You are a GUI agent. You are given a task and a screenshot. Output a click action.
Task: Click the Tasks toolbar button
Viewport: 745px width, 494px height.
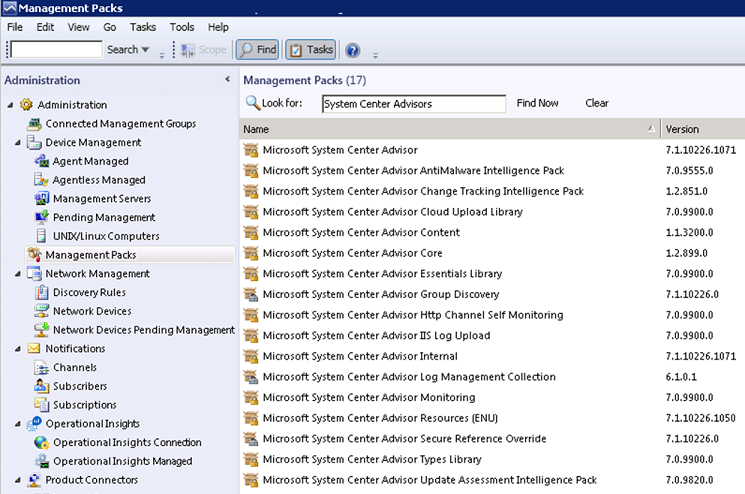(x=311, y=49)
